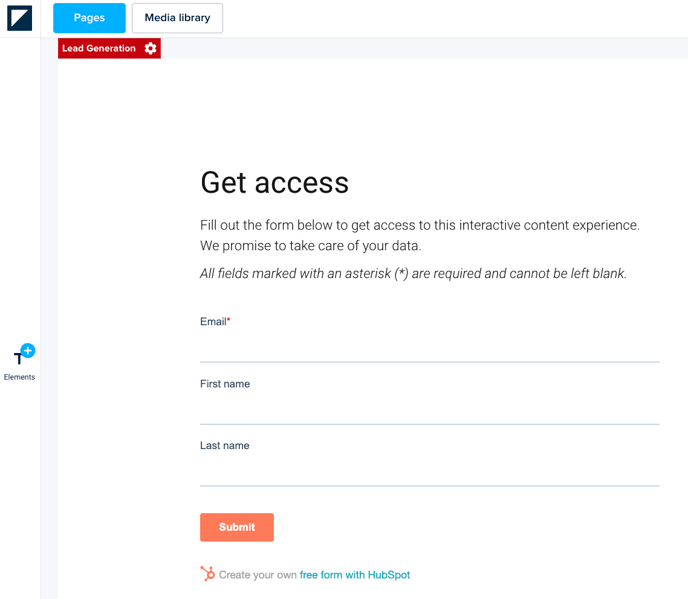Viewport: 688px width, 599px height.
Task: Click the 'Create your own' text
Action: coord(258,575)
